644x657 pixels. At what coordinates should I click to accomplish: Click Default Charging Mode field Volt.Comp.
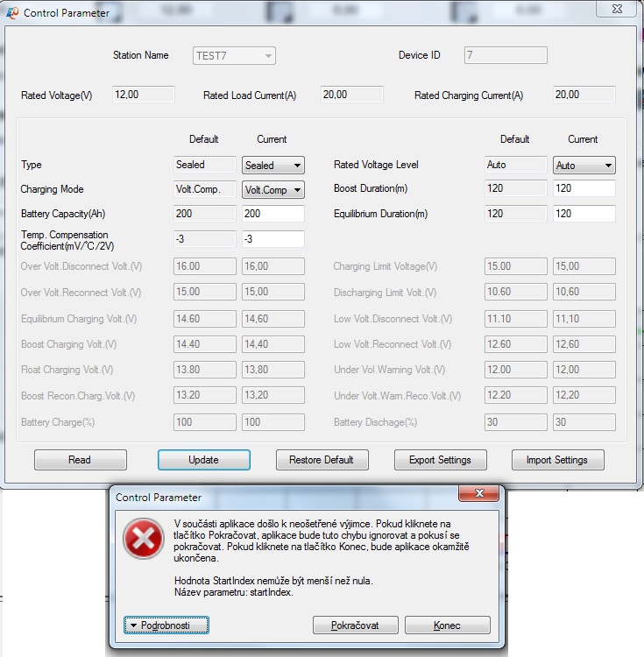pyautogui.click(x=205, y=189)
